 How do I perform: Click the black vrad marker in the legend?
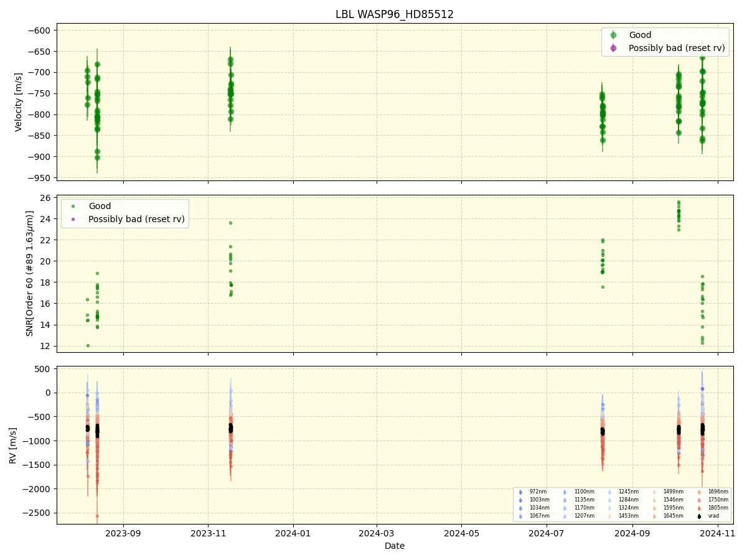(x=699, y=516)
